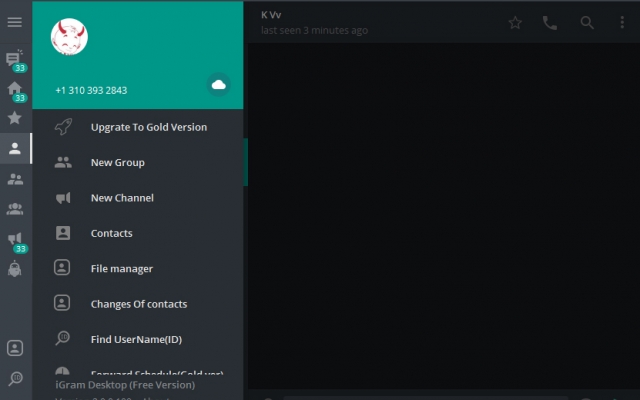Screen dimensions: 640x400
Task: Select the all chats filter with badge
Action: click(15, 61)
